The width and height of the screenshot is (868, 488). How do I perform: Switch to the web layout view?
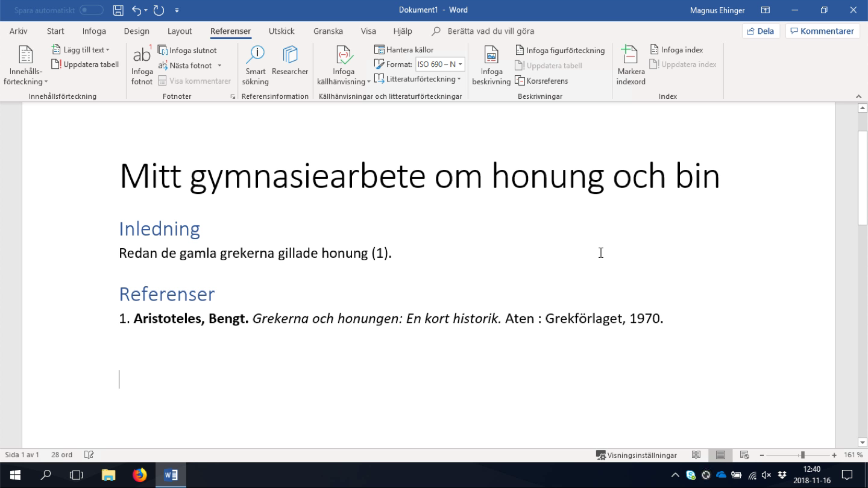click(744, 455)
